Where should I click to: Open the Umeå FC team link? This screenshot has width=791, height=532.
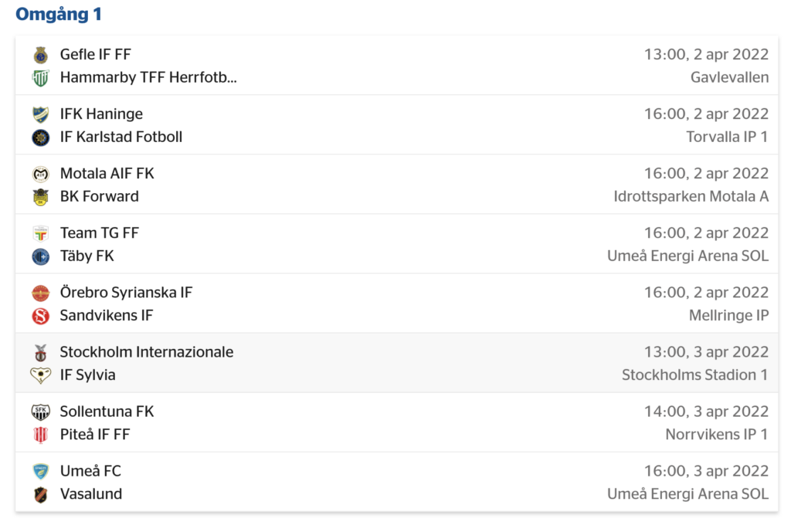(91, 471)
